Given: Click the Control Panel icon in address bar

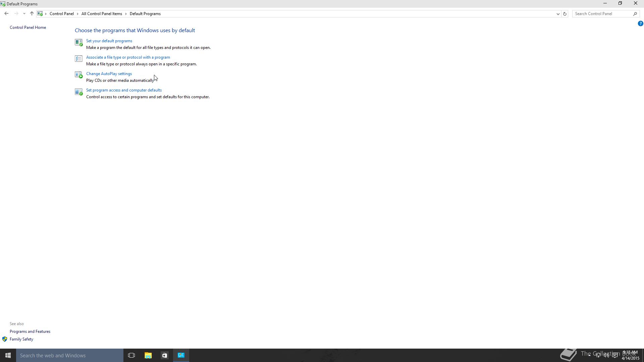Looking at the screenshot, I should coord(40,14).
